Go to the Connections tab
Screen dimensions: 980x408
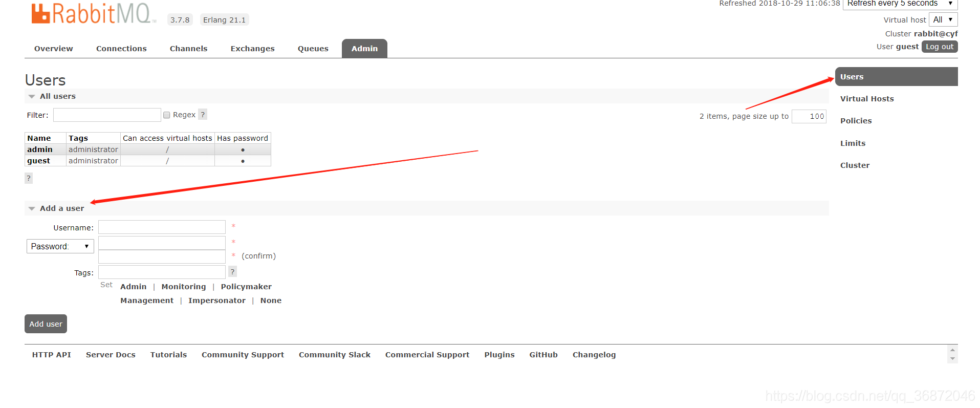(121, 49)
